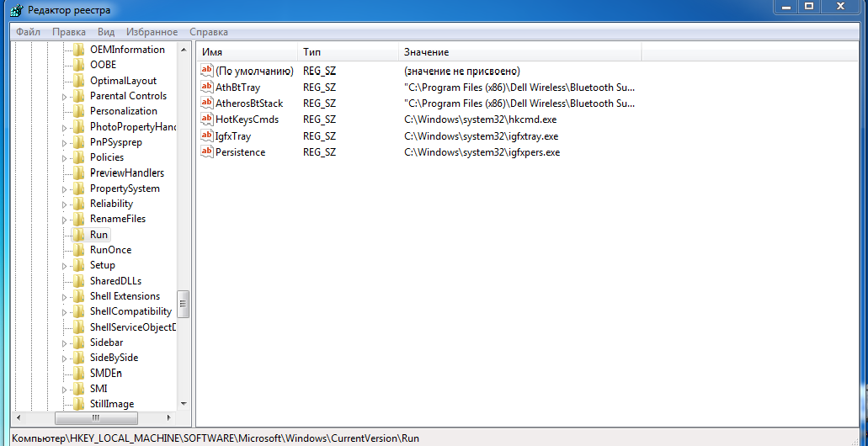Image resolution: width=868 pixels, height=446 pixels.
Task: Select the AtherosBtStack value name
Action: pos(249,104)
